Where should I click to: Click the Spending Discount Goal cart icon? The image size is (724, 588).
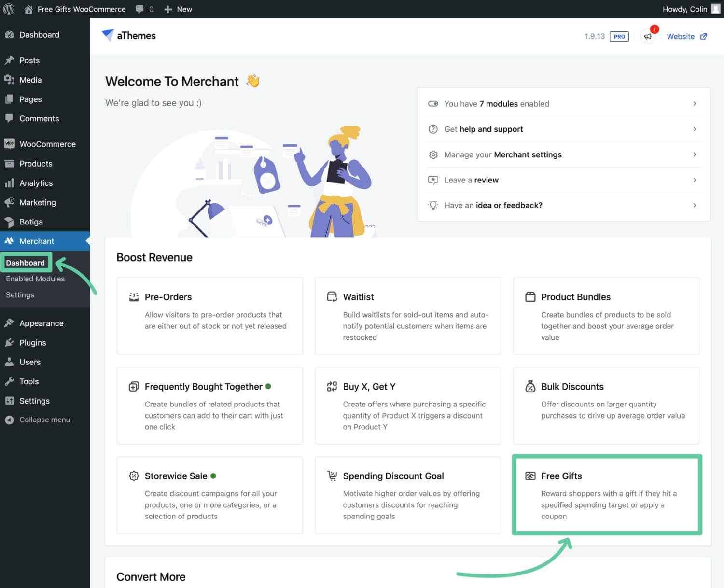(332, 476)
